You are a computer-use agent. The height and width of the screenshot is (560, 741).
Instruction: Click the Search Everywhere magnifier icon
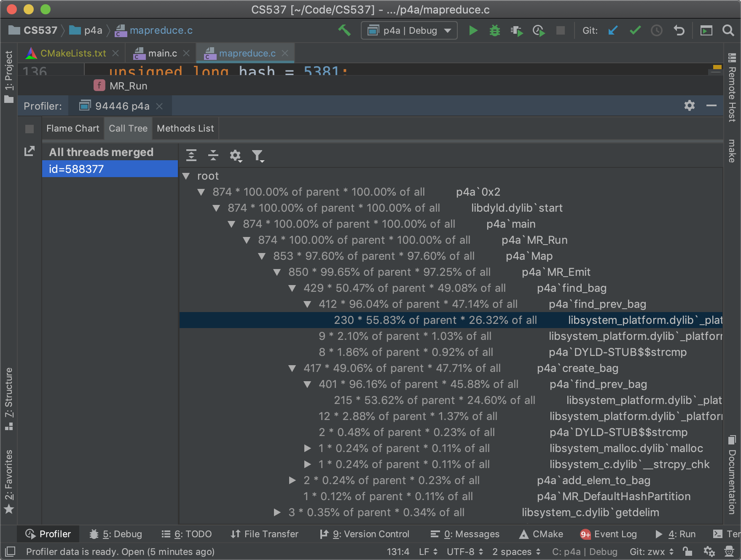coord(728,31)
